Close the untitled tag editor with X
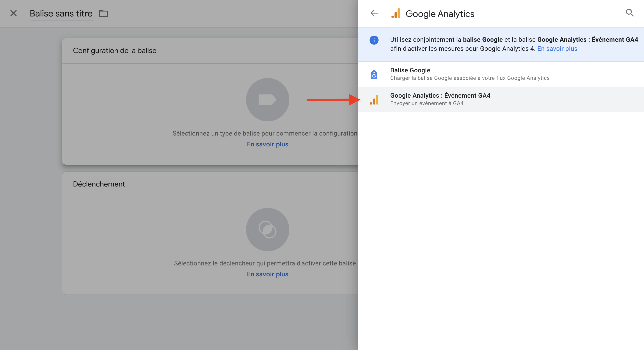Screen dimensions: 644x350 [14, 13]
